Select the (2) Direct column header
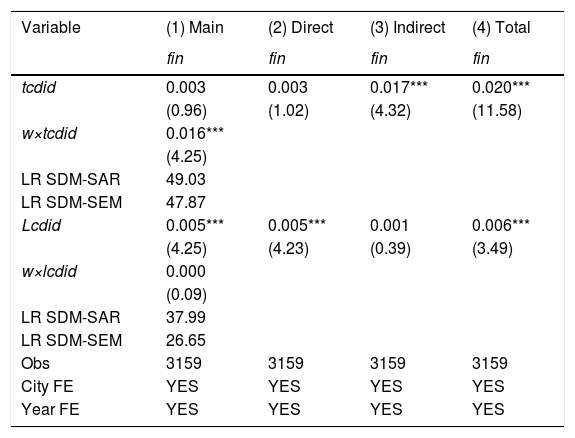575x438 pixels. coord(301,28)
